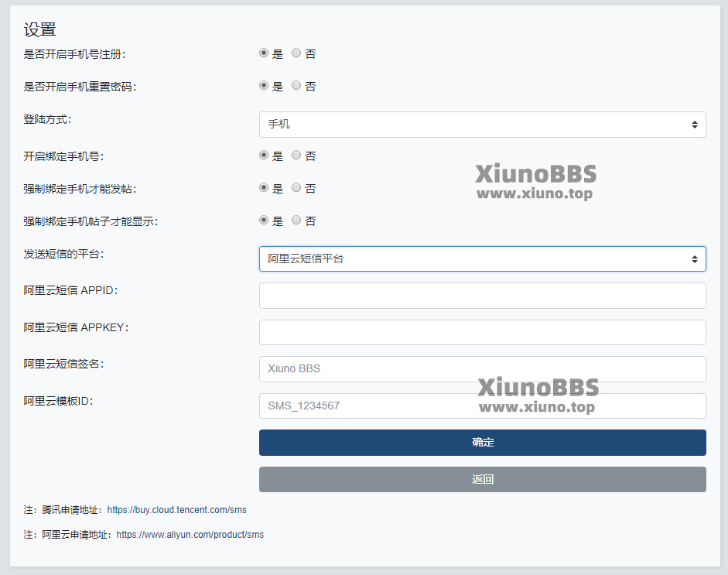Click the 发送短信的平台 label

(63, 254)
